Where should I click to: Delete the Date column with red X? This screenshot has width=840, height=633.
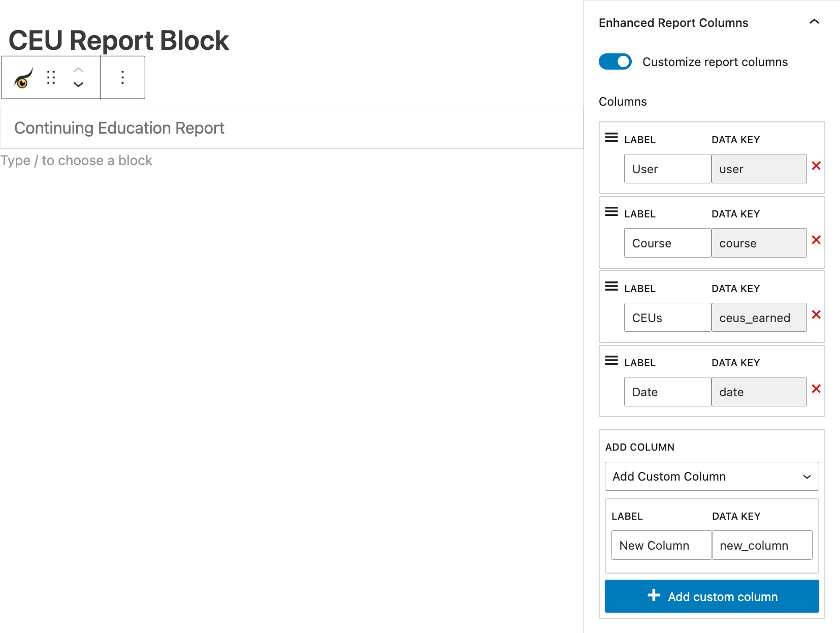point(817,389)
